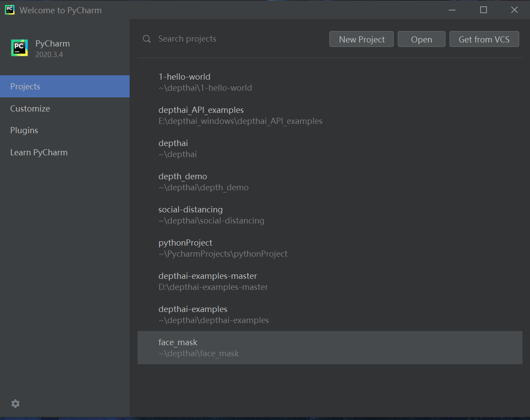Create a New Project

coord(361,39)
